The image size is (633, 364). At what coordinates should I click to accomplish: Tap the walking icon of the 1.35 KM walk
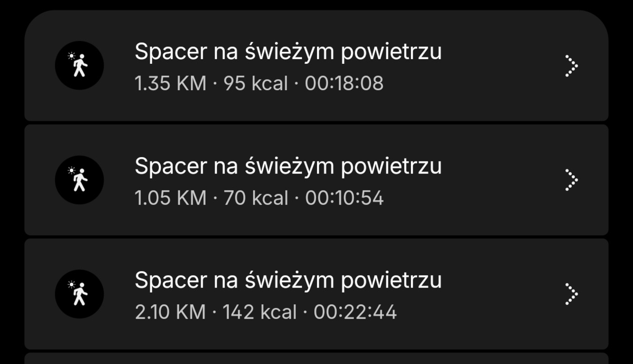79,66
